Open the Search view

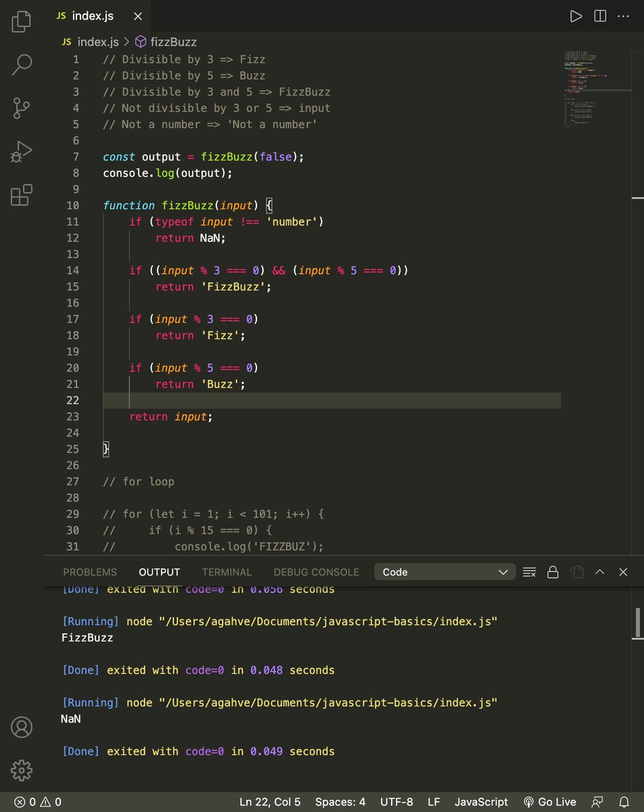(x=21, y=64)
